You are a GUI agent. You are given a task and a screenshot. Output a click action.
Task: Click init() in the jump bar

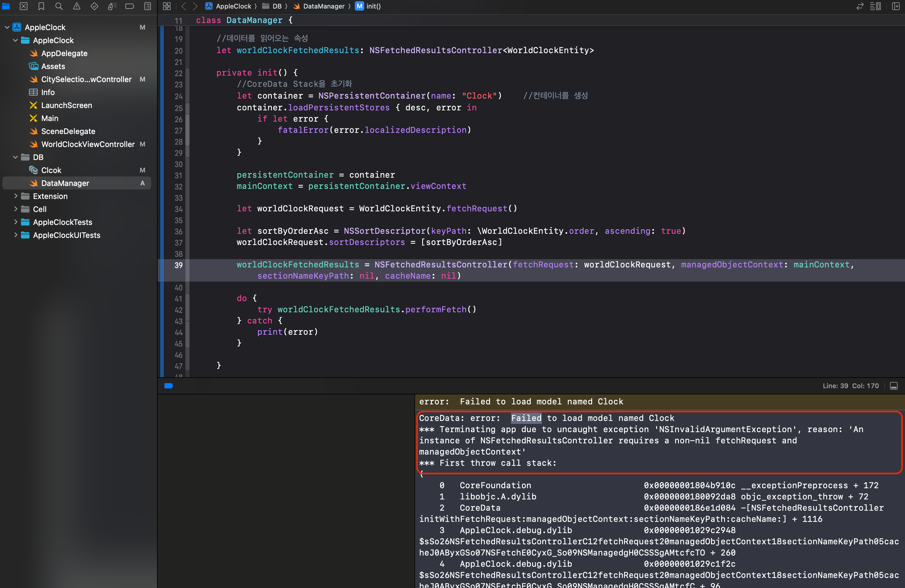click(368, 6)
